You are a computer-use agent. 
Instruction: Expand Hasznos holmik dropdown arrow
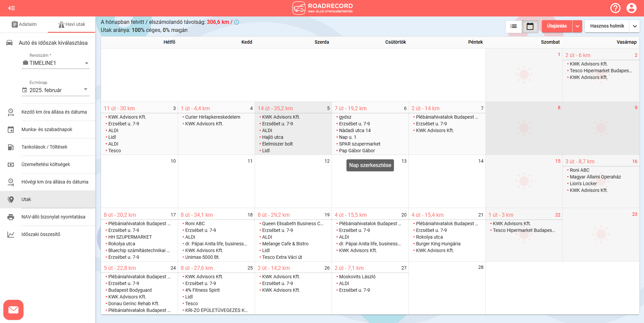[x=635, y=26]
